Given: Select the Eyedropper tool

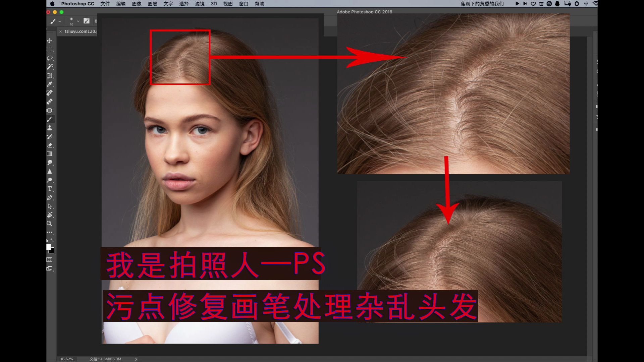Looking at the screenshot, I should point(50,84).
